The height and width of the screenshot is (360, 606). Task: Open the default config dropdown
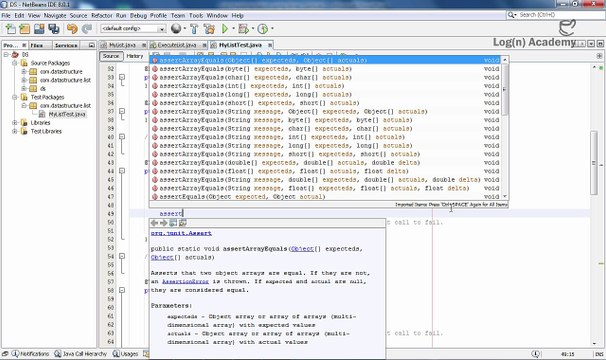[x=162, y=29]
